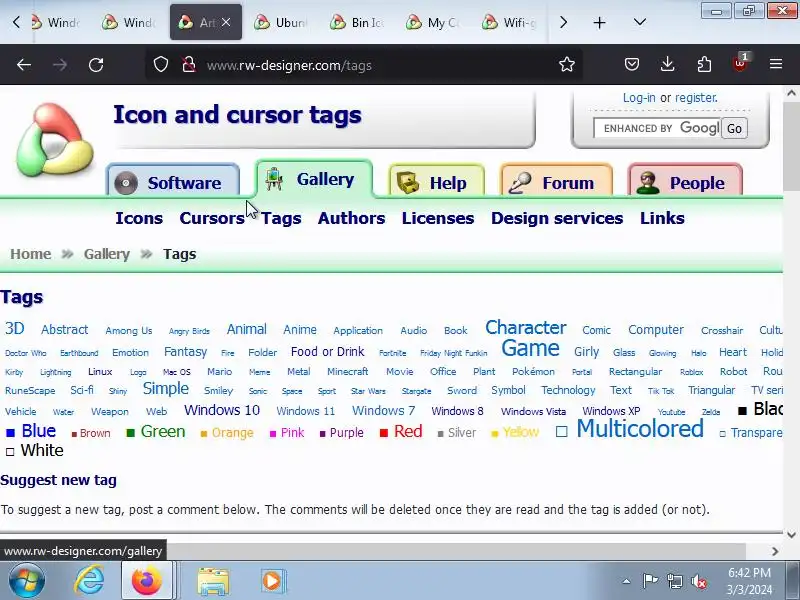Click the Gallery breadcrumb link
This screenshot has width=800, height=600.
(x=107, y=254)
